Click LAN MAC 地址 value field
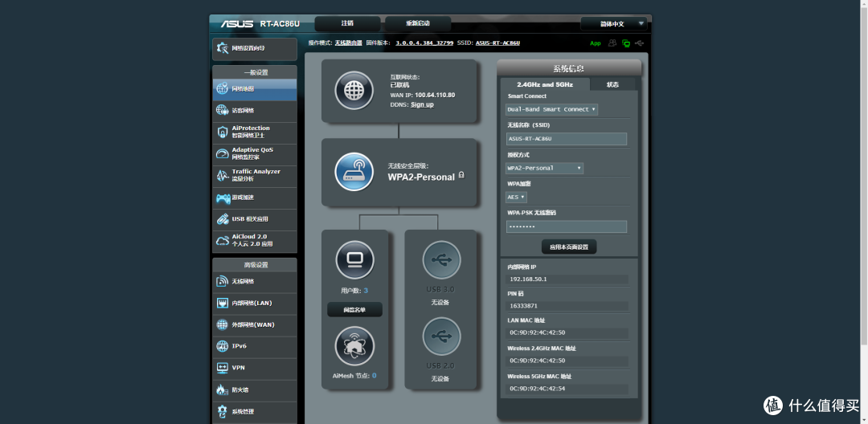868x424 pixels. 567,332
